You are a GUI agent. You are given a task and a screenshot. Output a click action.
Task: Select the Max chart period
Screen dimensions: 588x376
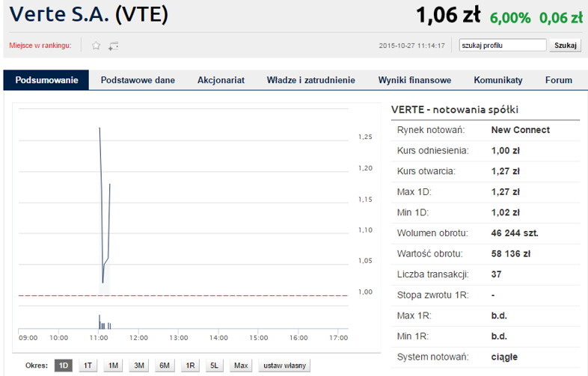[x=241, y=365]
